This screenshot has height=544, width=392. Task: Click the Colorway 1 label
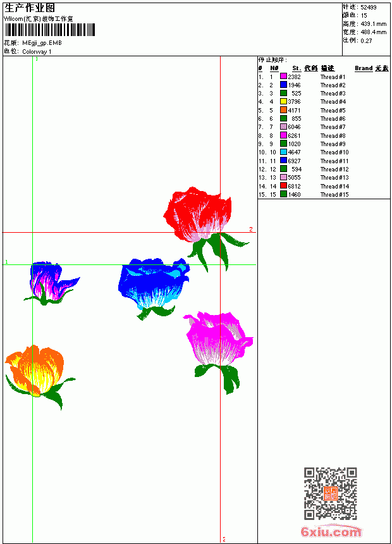pos(37,52)
